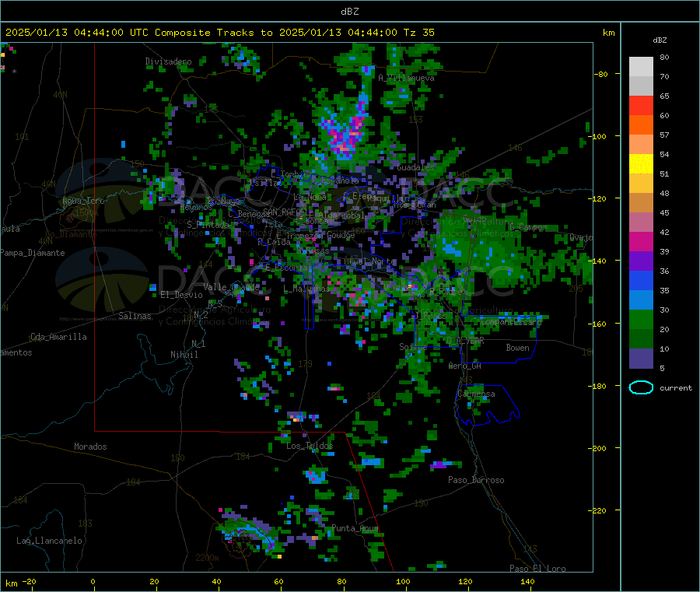Click the 'Tz 35' threshold text
Viewport: 700px width, 592px height.
click(418, 33)
